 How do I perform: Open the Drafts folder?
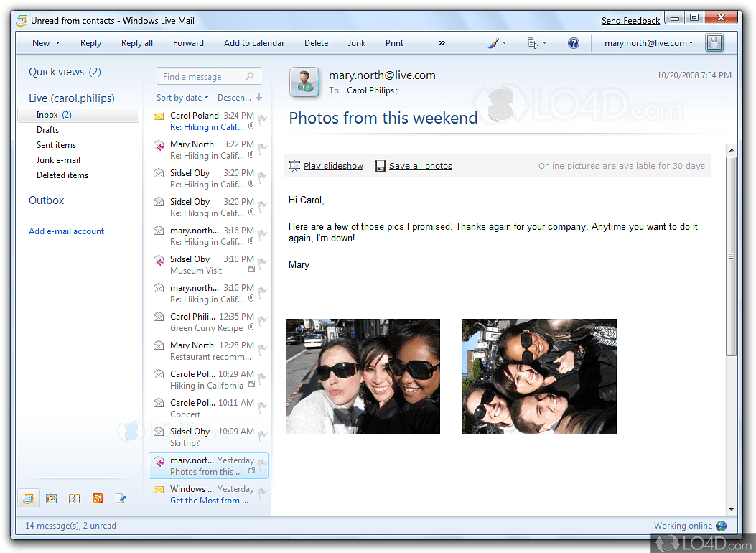tap(47, 130)
